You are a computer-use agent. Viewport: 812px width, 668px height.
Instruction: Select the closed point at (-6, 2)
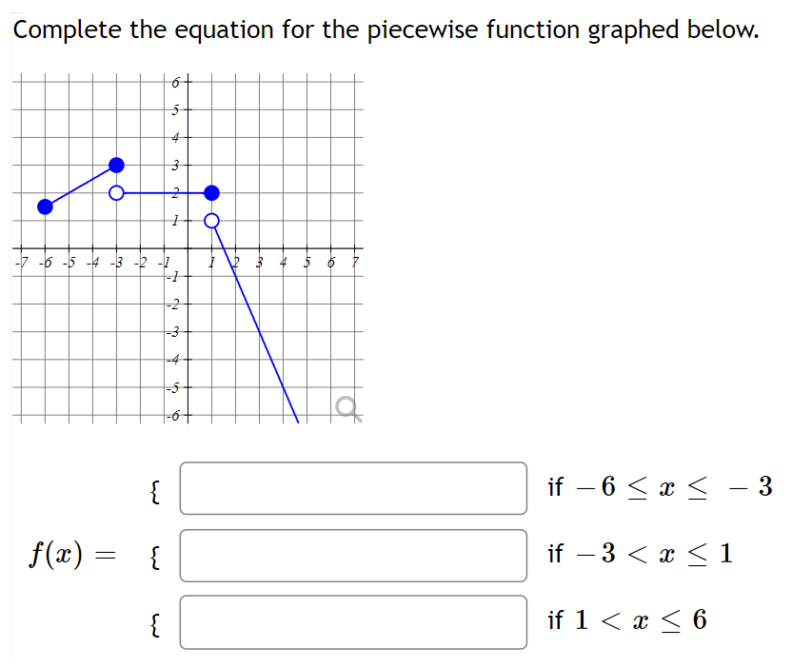pyautogui.click(x=44, y=206)
